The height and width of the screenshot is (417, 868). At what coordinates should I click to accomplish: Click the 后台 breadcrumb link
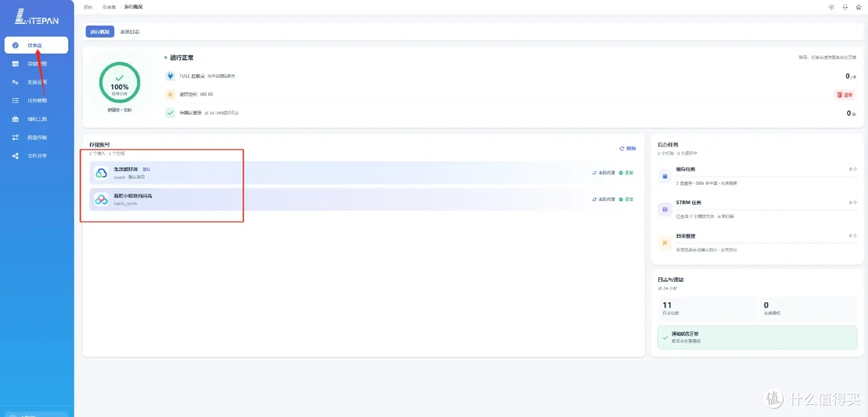[88, 6]
